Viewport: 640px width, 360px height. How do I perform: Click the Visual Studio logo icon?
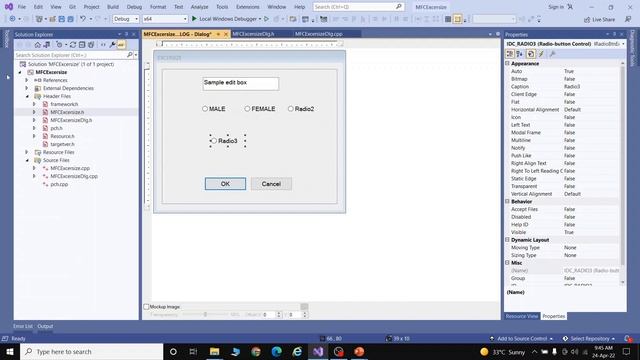click(8, 7)
